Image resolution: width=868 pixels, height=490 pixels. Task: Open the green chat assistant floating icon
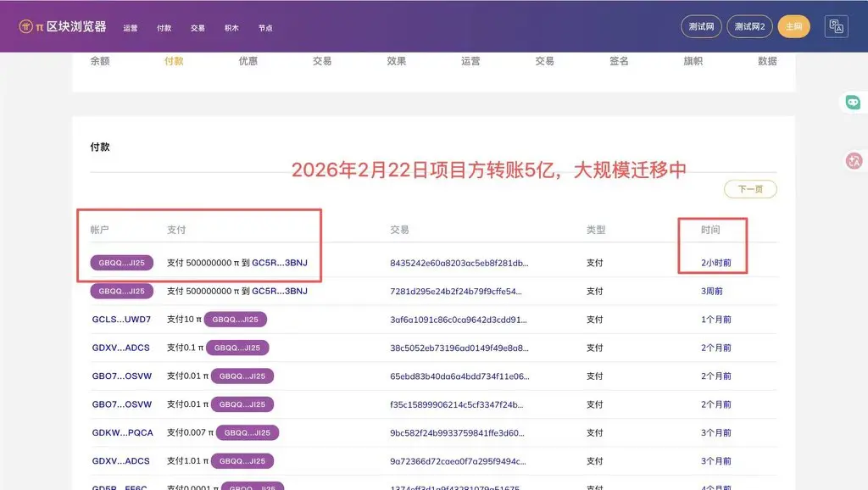coord(853,102)
